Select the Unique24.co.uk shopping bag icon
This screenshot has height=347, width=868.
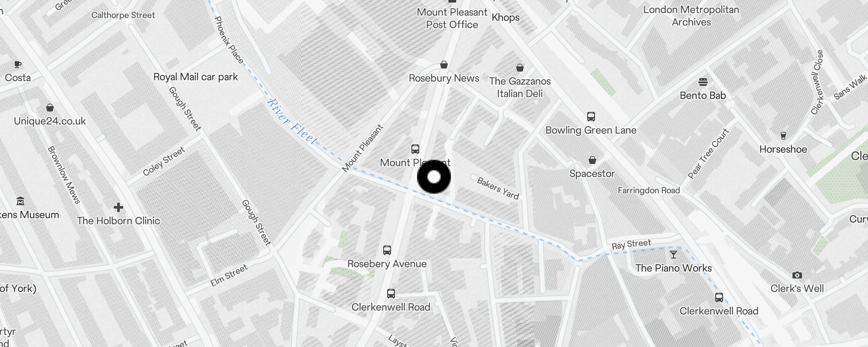coord(50,108)
